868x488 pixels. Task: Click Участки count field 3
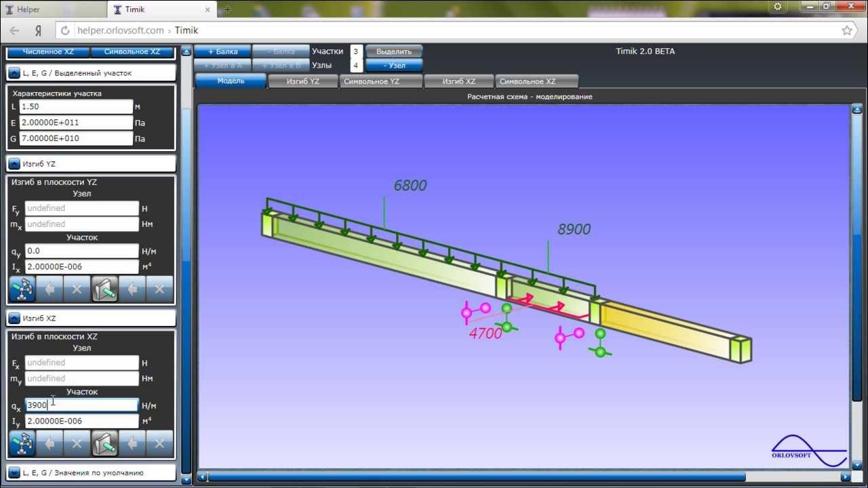356,52
